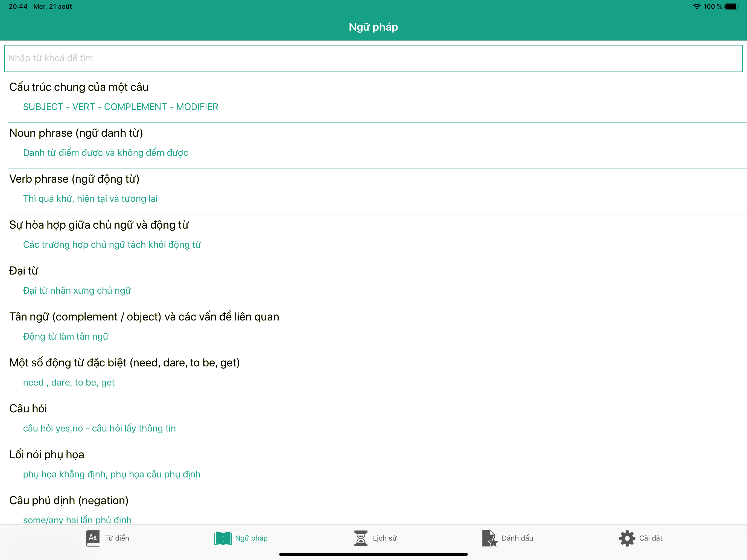The width and height of the screenshot is (747, 560).
Task: Select the Ngữ pháp tab label
Action: click(x=251, y=538)
